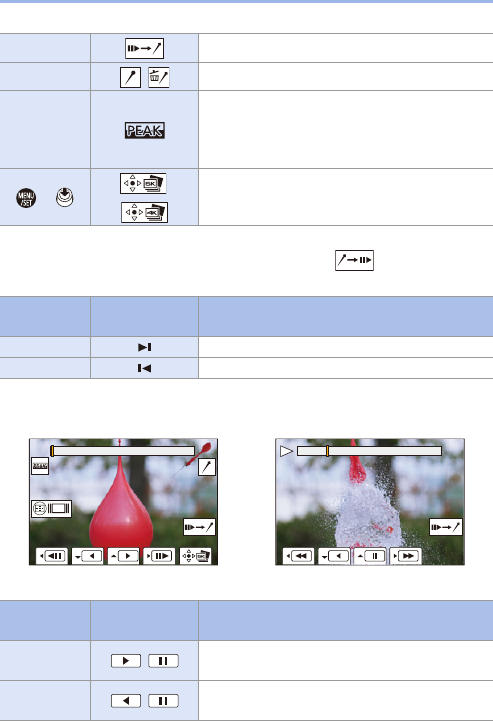The width and height of the screenshot is (493, 721).
Task: Click slide bar on balloon preview screen
Action: tap(122, 451)
